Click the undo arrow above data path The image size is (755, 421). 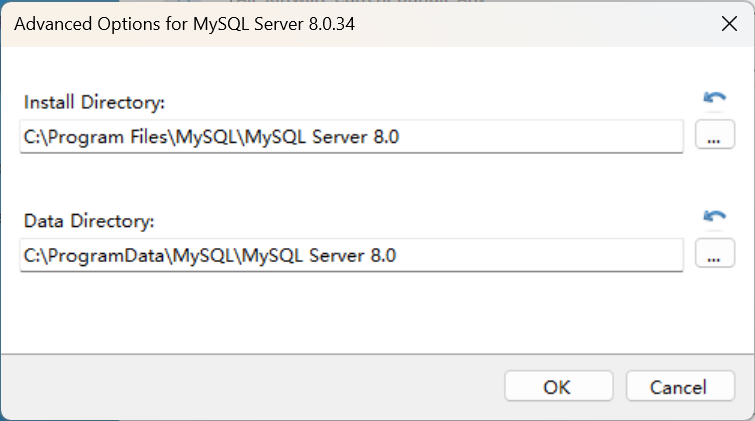(714, 216)
